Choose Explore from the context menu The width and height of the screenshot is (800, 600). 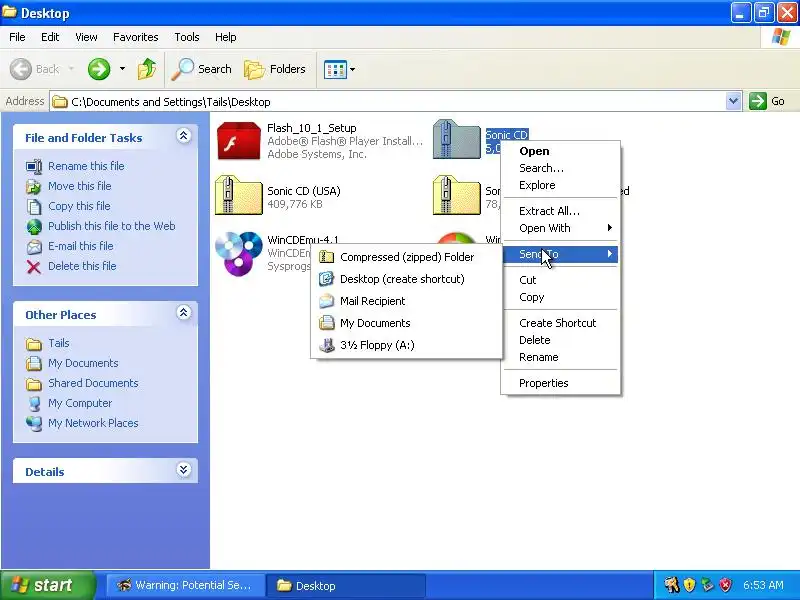click(x=560, y=185)
